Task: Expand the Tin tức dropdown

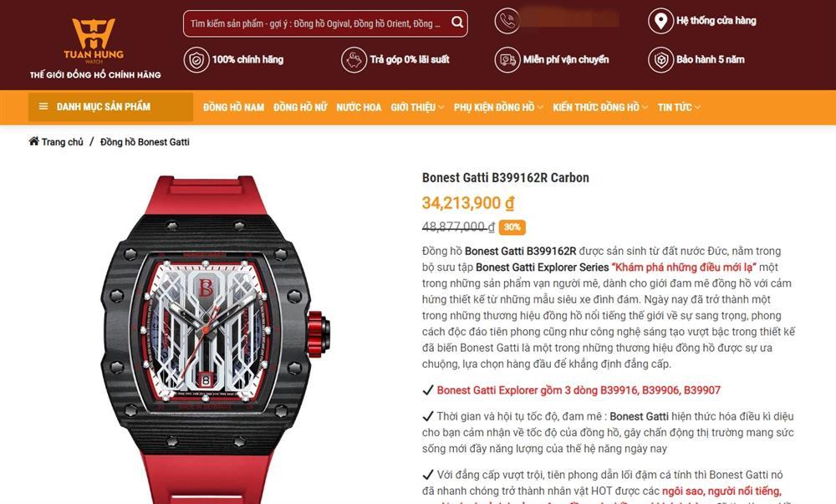Action: (x=679, y=107)
